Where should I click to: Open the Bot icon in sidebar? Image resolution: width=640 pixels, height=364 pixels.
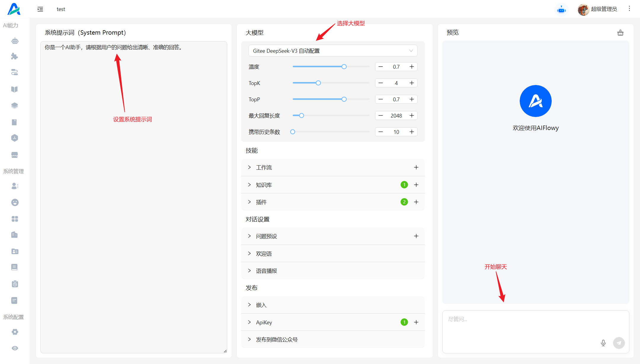15,41
